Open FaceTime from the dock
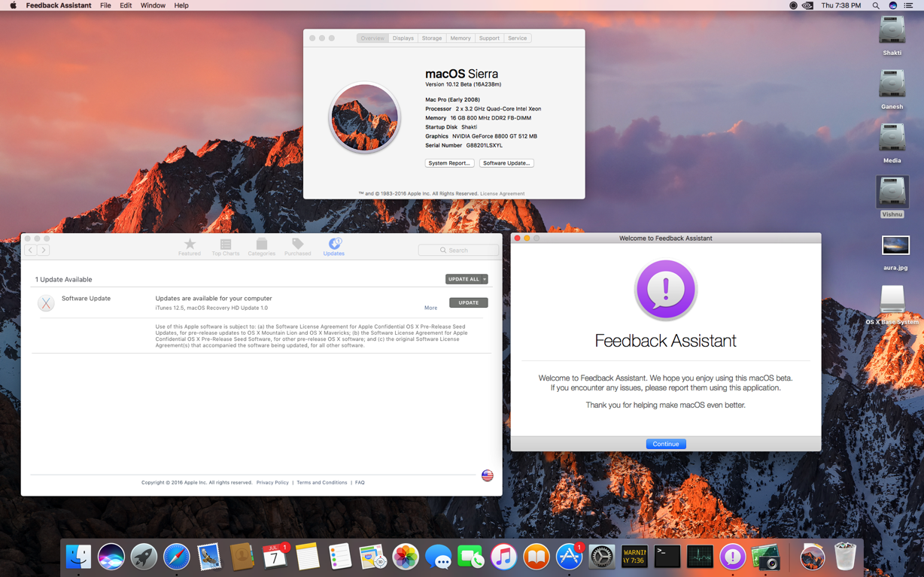This screenshot has height=577, width=924. tap(471, 557)
